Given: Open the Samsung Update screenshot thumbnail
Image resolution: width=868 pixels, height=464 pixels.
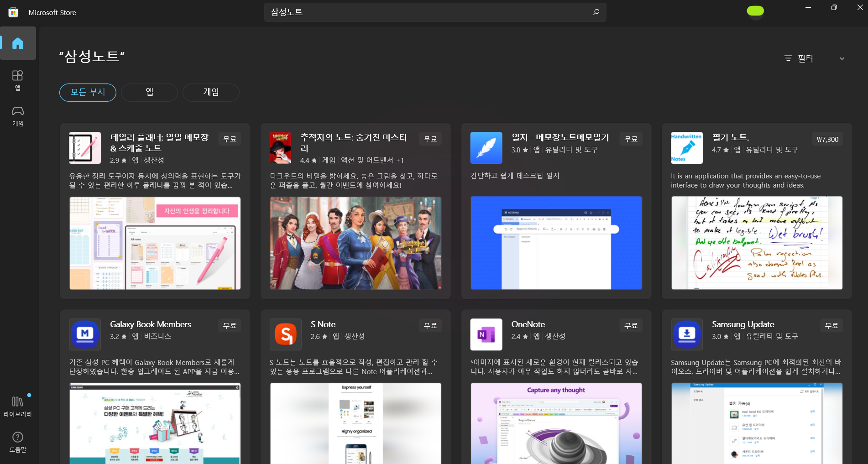Looking at the screenshot, I should [757, 423].
